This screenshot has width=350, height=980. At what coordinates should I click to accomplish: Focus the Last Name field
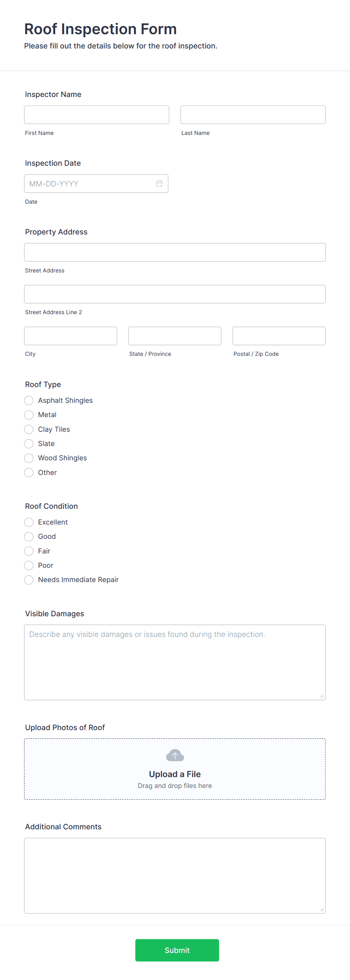(253, 115)
